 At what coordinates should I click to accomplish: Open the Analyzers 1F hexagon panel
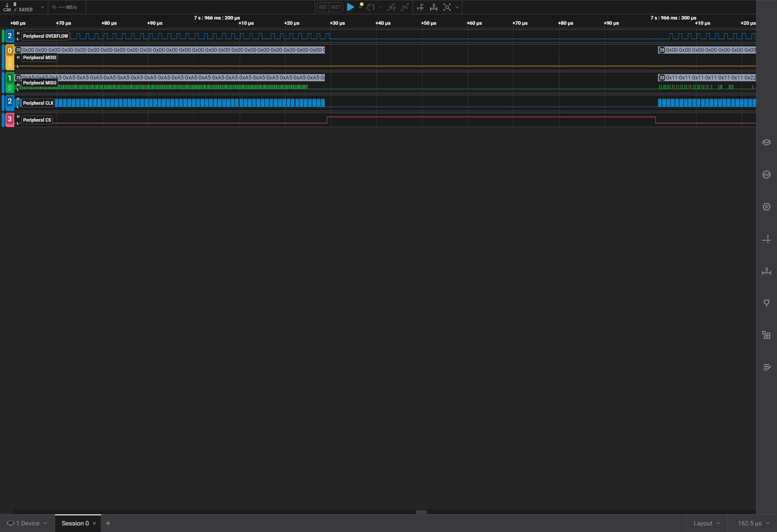(x=766, y=207)
